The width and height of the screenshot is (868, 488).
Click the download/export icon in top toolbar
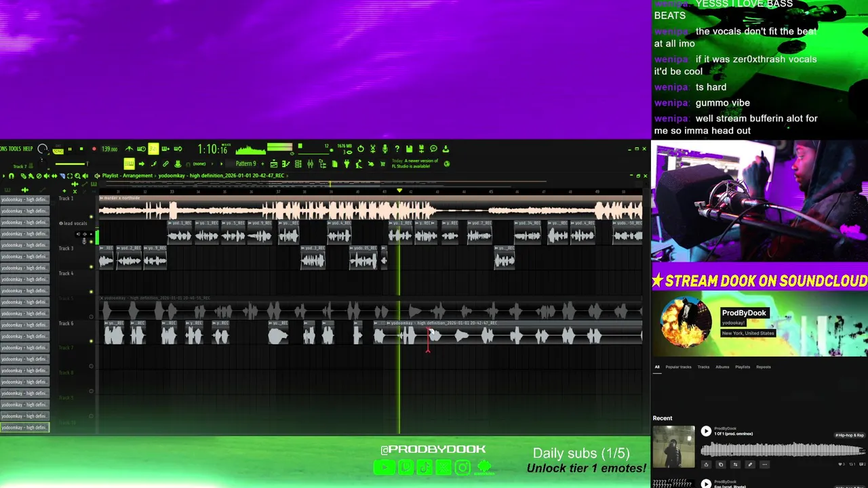(x=446, y=148)
